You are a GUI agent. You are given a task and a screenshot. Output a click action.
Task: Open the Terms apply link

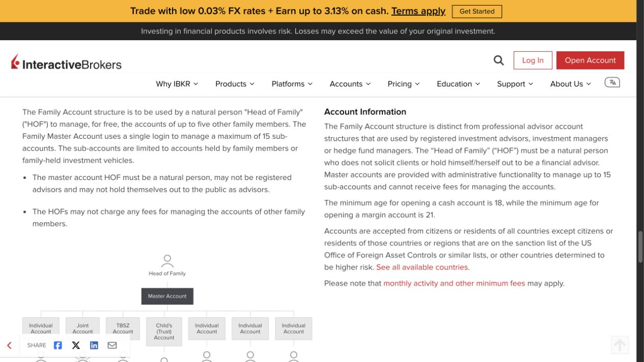pos(418,11)
